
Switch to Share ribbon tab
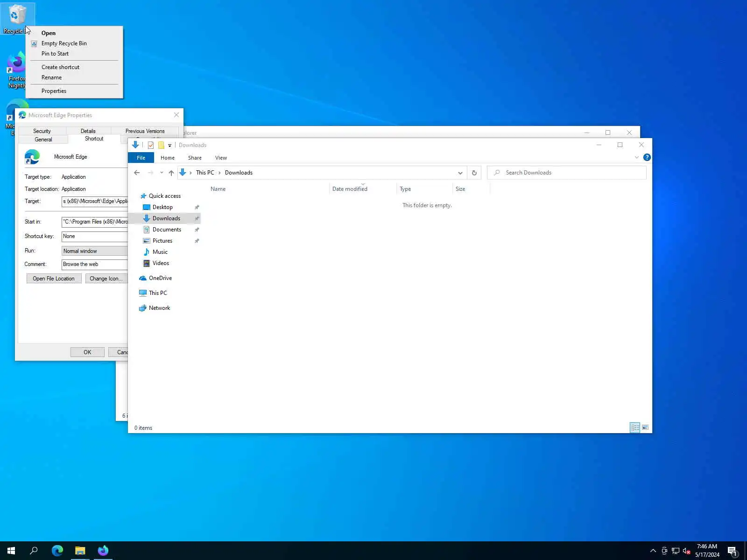coord(195,158)
